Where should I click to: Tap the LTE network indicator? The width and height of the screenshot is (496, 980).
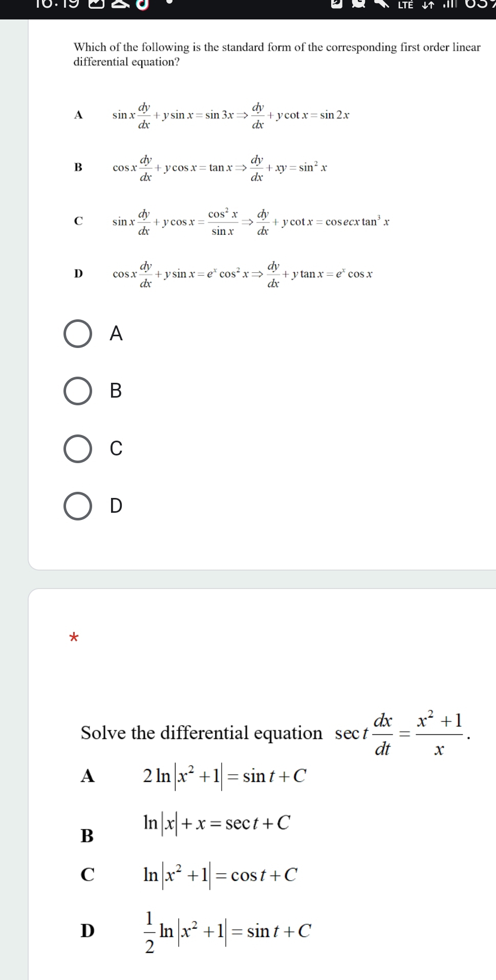[405, 5]
